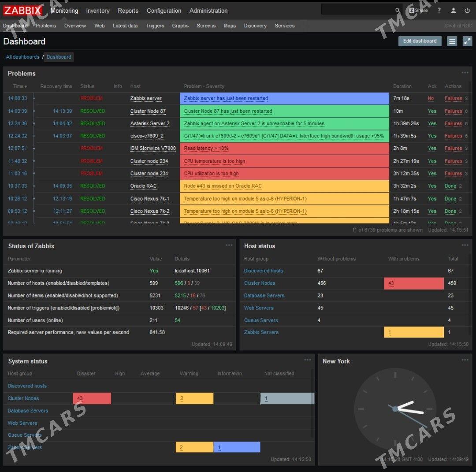
Task: Click the ZABBIX logo
Action: click(x=23, y=11)
